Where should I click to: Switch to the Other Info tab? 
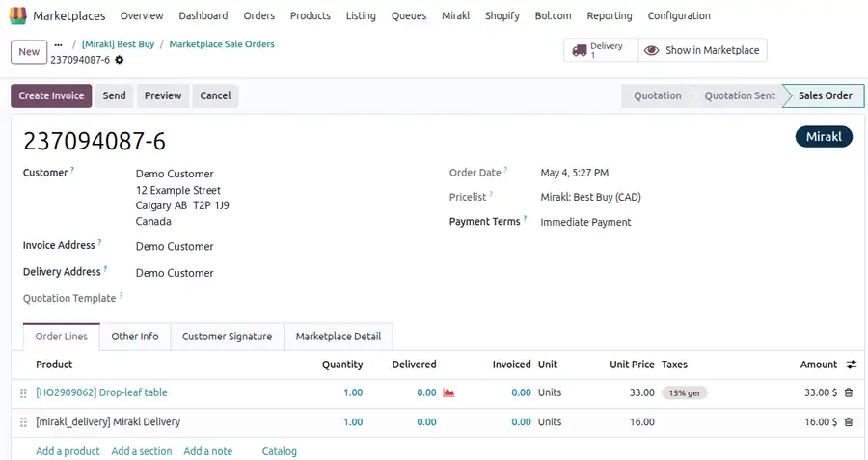(x=134, y=337)
